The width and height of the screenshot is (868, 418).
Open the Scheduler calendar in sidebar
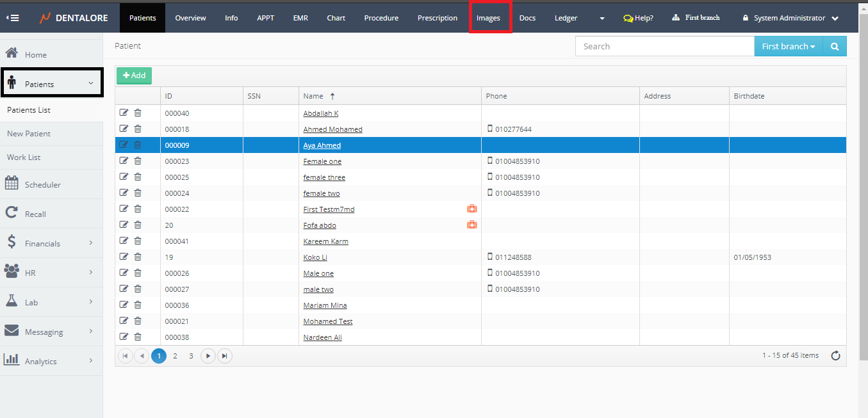pyautogui.click(x=42, y=184)
